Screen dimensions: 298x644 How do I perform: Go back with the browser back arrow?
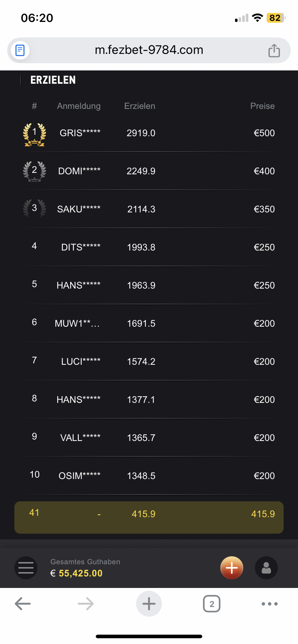coord(23,604)
